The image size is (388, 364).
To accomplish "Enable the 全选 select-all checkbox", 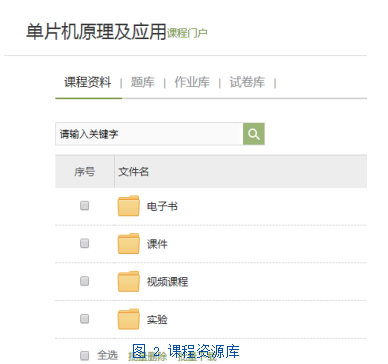I will pyautogui.click(x=85, y=355).
